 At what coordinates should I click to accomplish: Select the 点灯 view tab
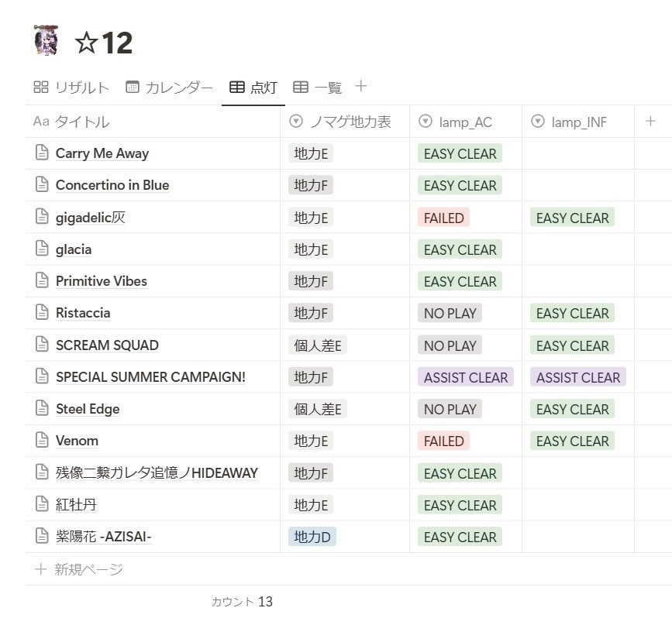tap(253, 88)
